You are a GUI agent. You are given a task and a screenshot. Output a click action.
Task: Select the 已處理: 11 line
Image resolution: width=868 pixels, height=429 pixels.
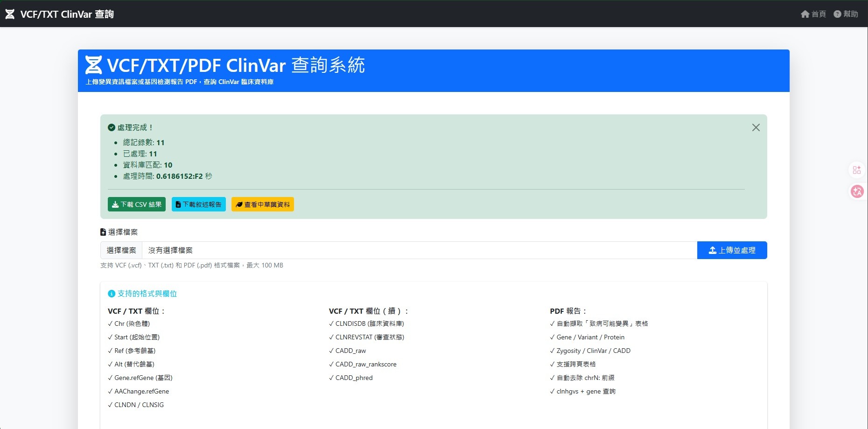click(x=140, y=154)
